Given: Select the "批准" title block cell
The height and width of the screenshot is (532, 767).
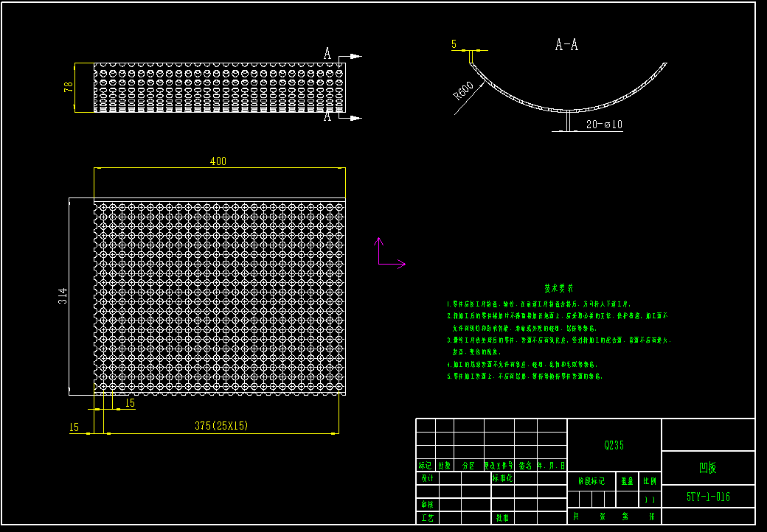Looking at the screenshot, I should tap(502, 518).
